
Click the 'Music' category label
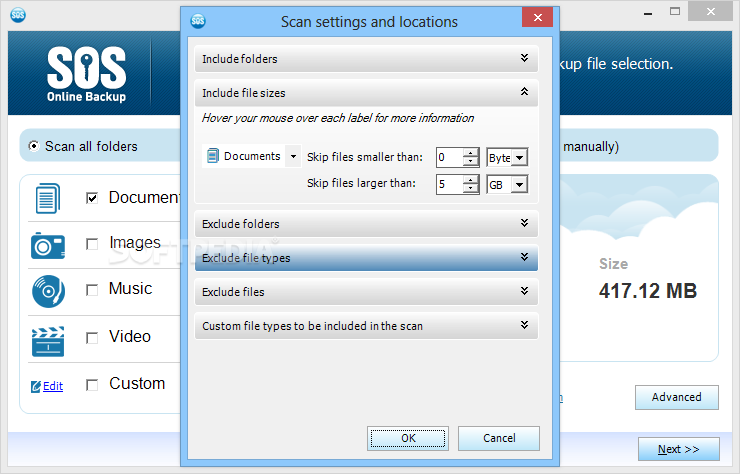[x=130, y=288]
